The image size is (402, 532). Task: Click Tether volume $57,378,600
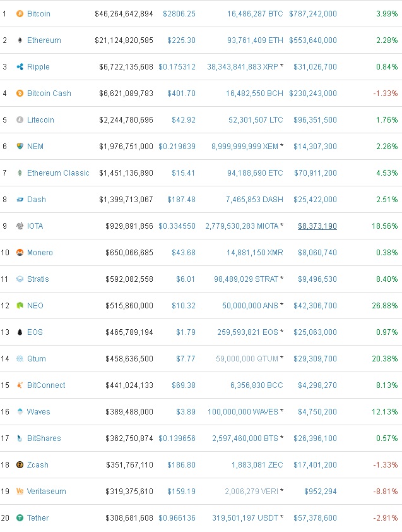[316, 517]
